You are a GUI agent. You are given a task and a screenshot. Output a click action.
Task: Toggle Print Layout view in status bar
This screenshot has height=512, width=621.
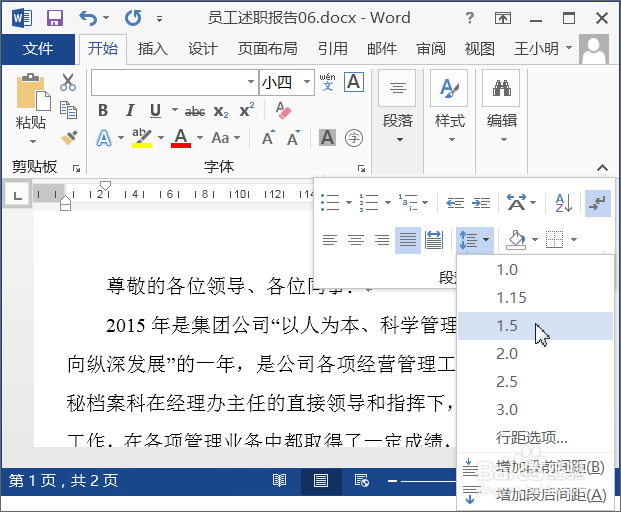coord(321,481)
